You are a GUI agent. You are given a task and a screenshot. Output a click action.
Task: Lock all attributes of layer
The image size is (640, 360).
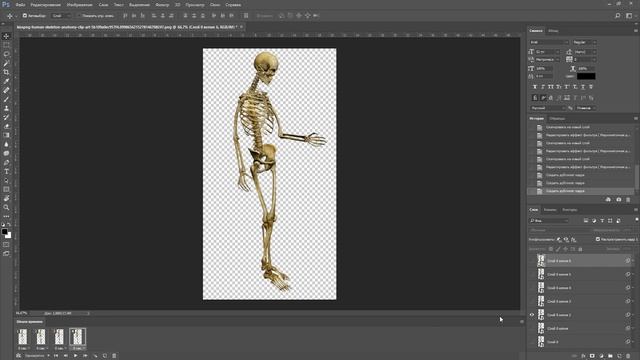[580, 249]
